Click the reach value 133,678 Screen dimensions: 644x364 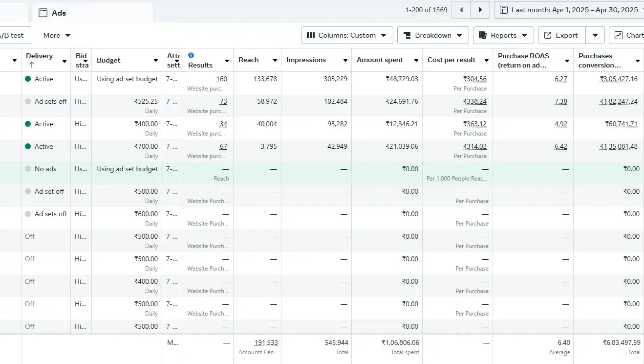click(x=265, y=79)
